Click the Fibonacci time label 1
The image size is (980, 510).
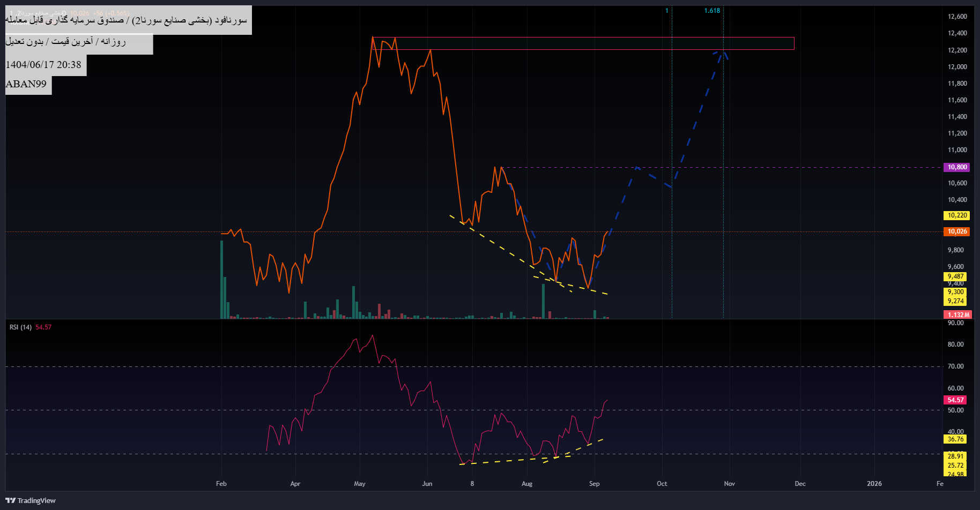point(667,11)
